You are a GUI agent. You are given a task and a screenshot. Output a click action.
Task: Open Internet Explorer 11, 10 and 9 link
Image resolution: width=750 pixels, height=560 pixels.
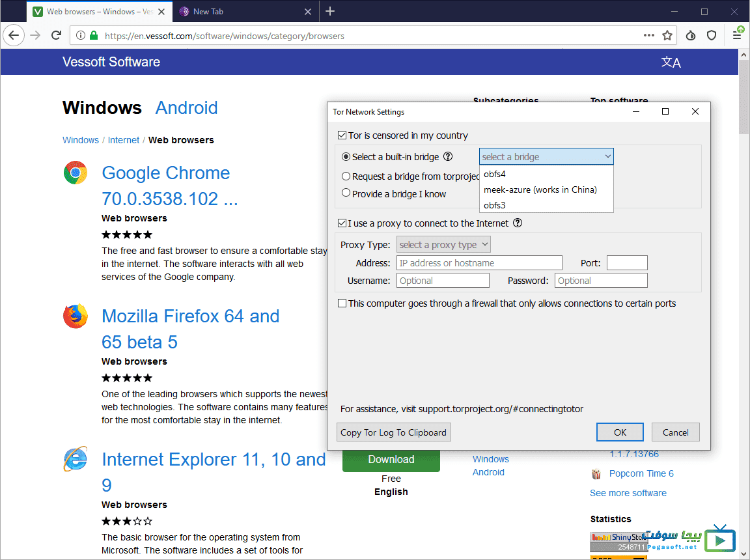click(x=214, y=472)
